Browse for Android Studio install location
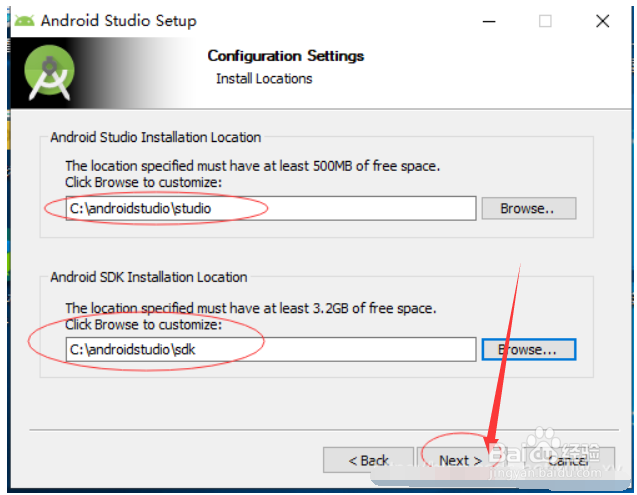 click(529, 208)
